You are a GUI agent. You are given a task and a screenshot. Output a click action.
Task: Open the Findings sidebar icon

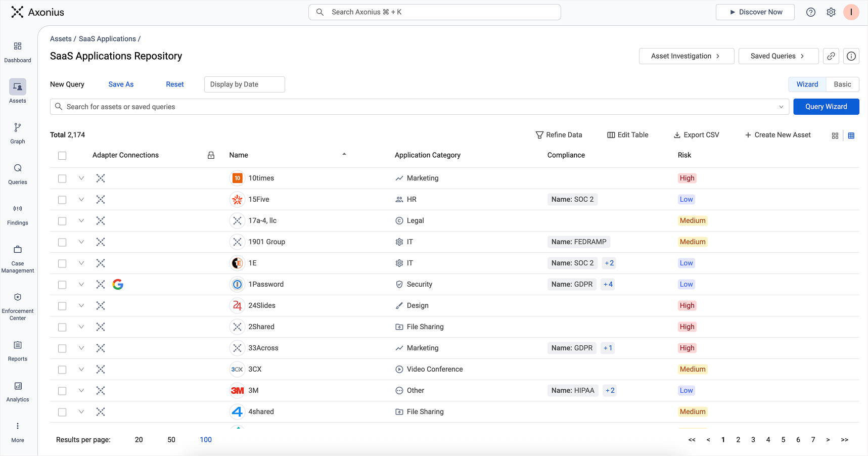point(18,208)
